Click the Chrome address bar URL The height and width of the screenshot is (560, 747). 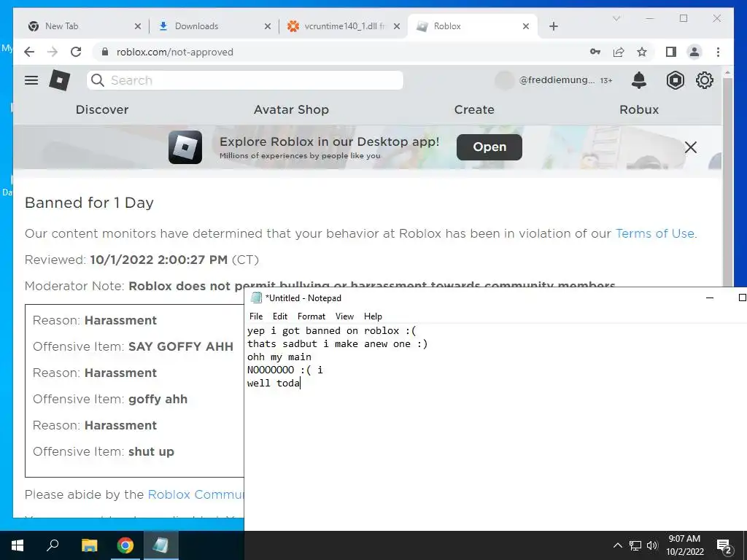(175, 52)
